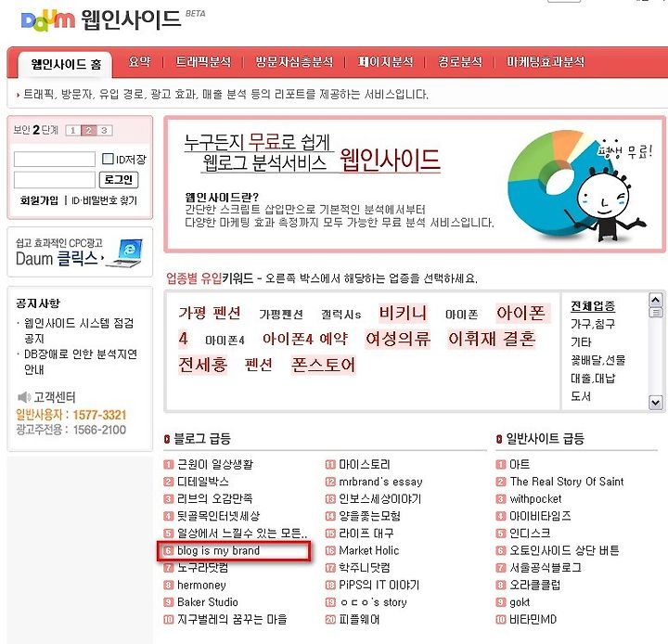Open site withpocket
Viewport: 668px width, 644px height.
pos(535,498)
